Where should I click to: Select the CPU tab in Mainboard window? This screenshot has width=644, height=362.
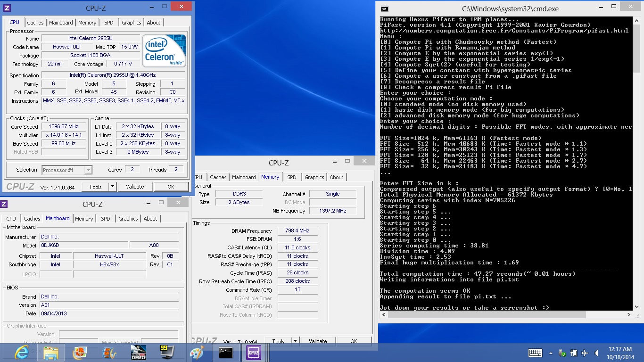click(x=11, y=219)
